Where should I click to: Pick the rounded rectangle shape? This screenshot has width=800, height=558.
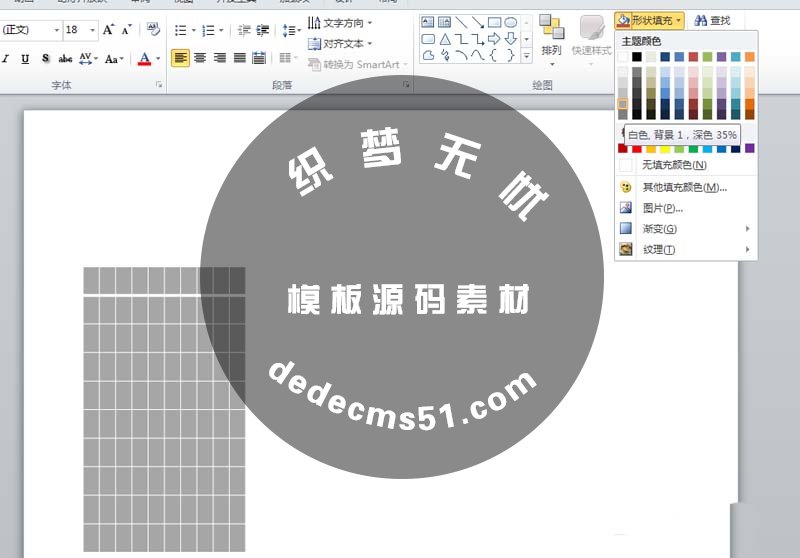[428, 39]
